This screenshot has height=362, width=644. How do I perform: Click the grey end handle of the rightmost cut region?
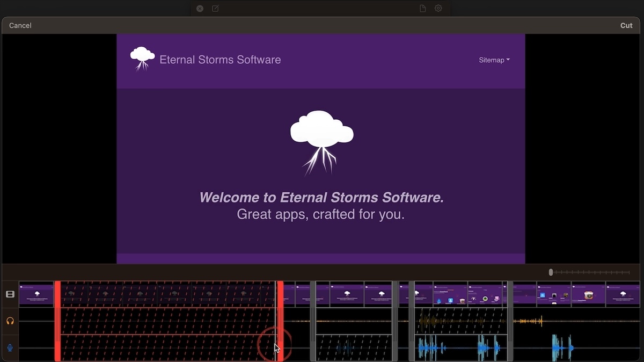pos(510,321)
